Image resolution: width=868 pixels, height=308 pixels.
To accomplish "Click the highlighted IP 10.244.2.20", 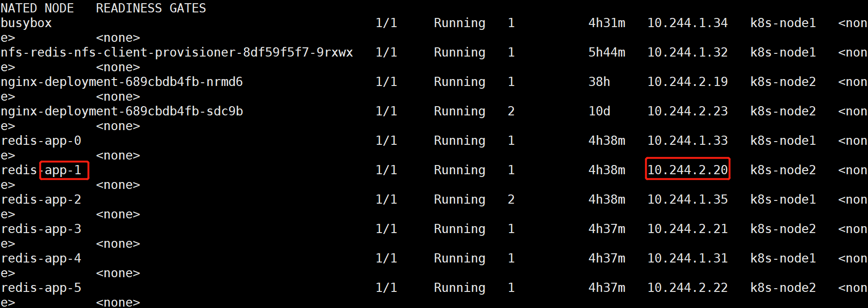I will click(x=688, y=170).
